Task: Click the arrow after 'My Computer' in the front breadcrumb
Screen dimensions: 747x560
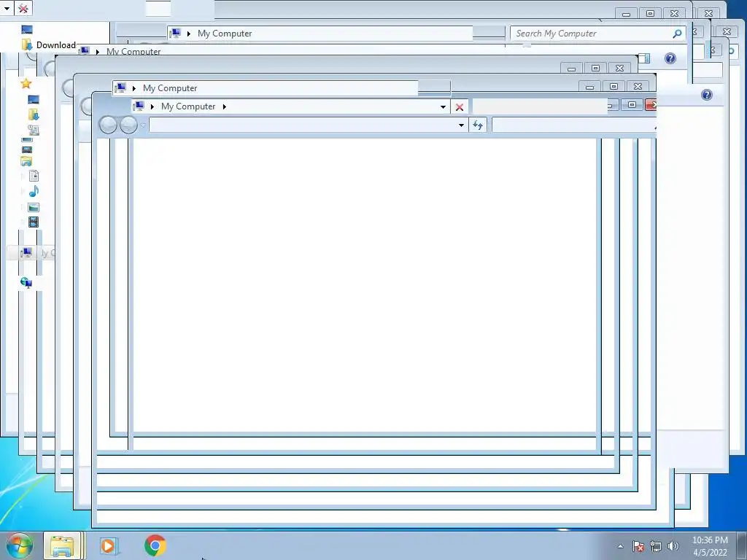Action: coord(224,106)
